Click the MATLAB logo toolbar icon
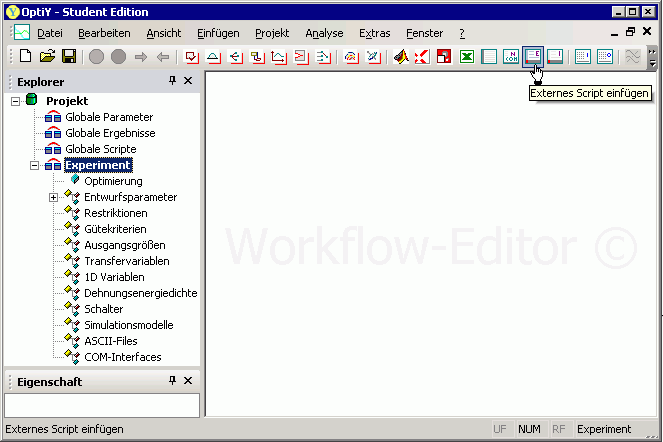 tap(402, 57)
